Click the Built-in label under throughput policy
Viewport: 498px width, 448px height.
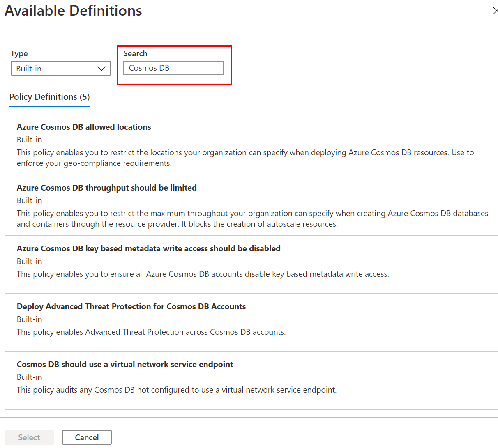pos(29,200)
